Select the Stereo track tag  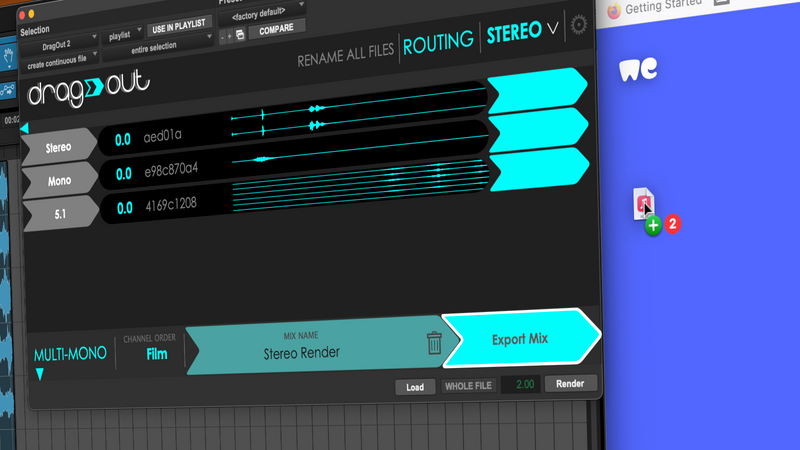(59, 147)
